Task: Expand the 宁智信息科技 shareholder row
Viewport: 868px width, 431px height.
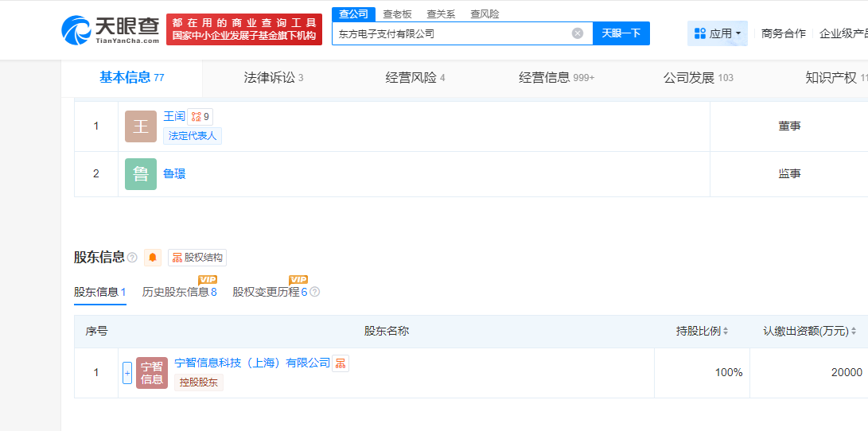Action: coord(127,373)
